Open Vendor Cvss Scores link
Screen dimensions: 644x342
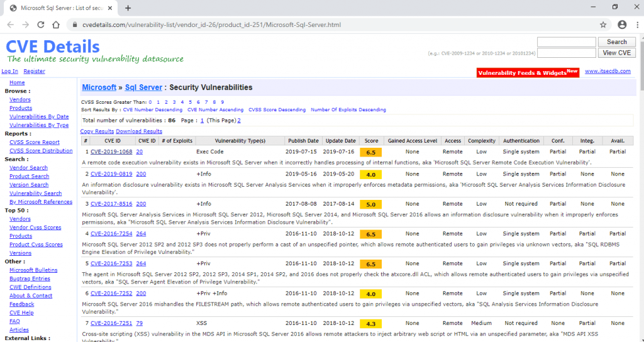tap(35, 228)
